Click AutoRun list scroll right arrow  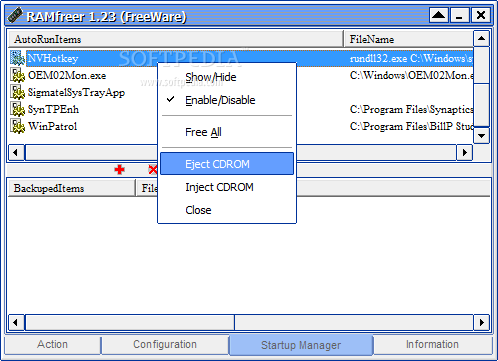465,153
